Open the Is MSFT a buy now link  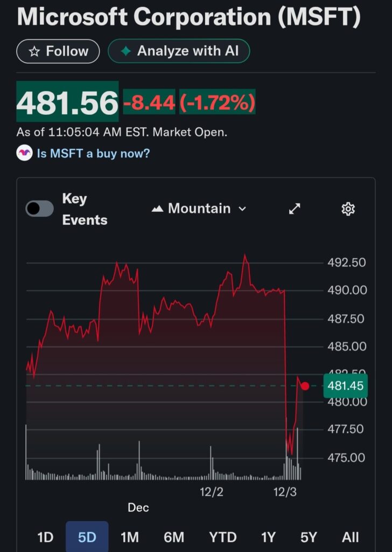93,153
